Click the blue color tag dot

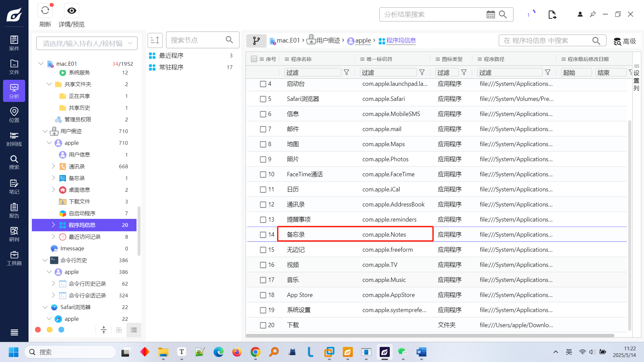pos(61,330)
